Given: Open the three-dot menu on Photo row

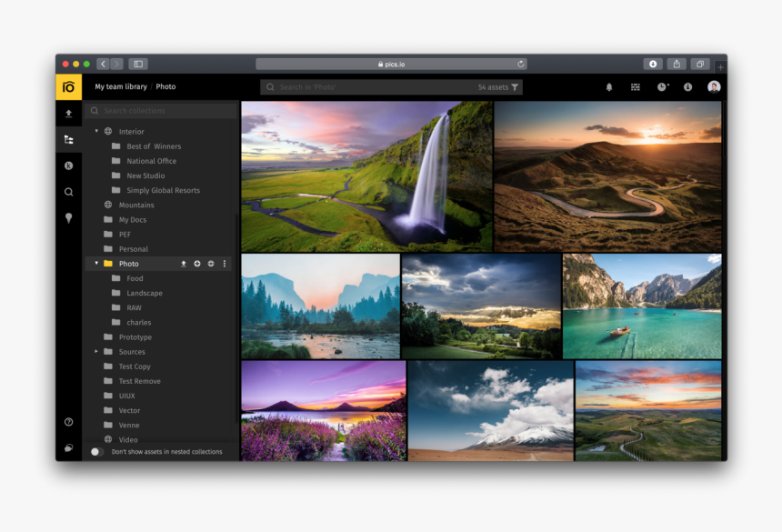Looking at the screenshot, I should (225, 264).
